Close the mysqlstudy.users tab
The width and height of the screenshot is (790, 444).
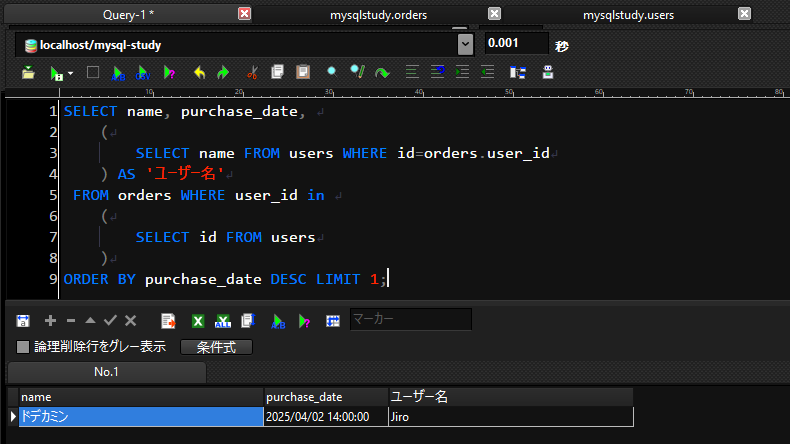pyautogui.click(x=745, y=14)
